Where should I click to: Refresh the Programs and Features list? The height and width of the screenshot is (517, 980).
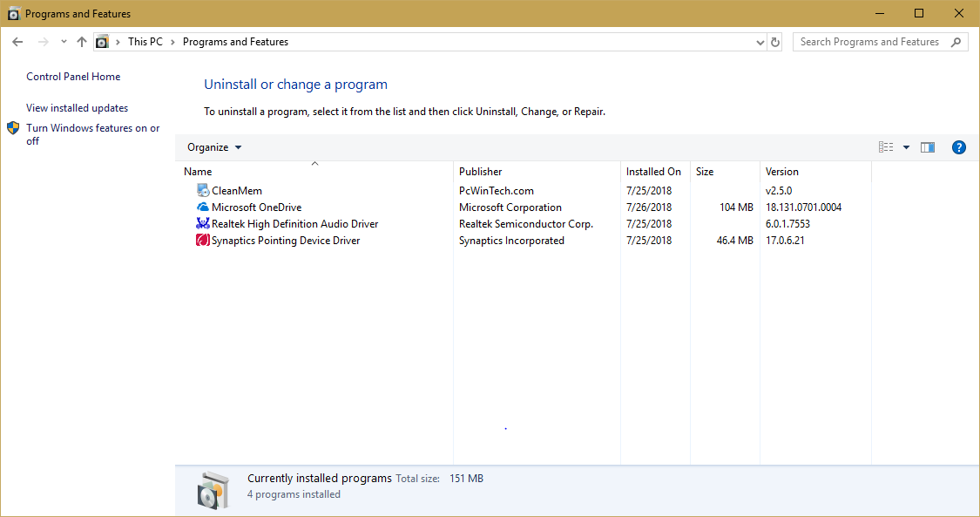tap(775, 42)
